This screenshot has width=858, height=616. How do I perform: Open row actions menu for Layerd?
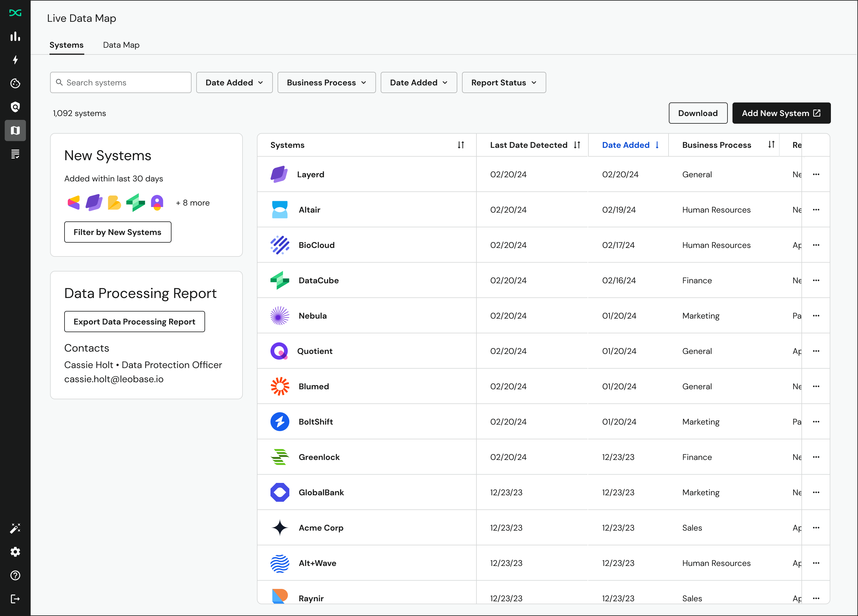(816, 174)
